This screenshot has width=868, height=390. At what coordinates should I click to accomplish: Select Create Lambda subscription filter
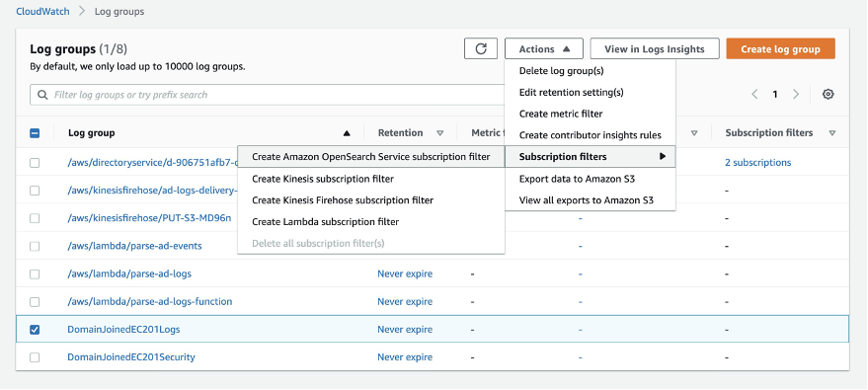pos(326,222)
